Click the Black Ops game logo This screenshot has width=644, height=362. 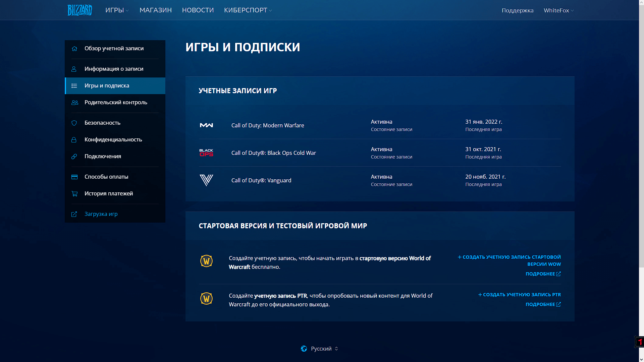tap(206, 153)
